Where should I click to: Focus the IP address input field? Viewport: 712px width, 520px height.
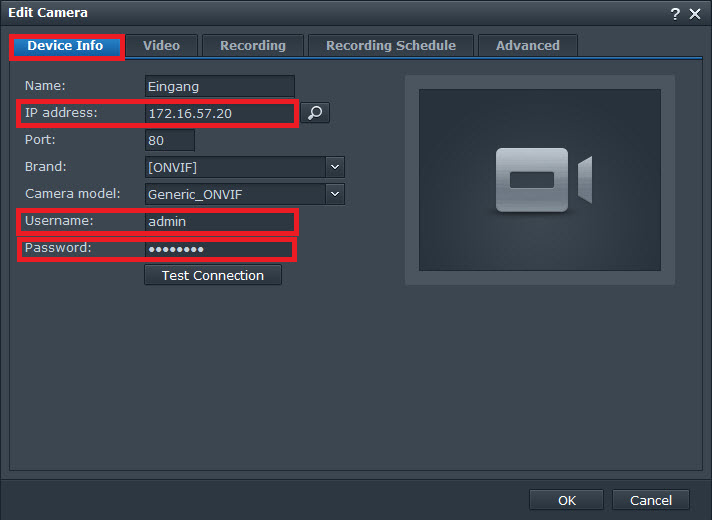[x=220, y=114]
